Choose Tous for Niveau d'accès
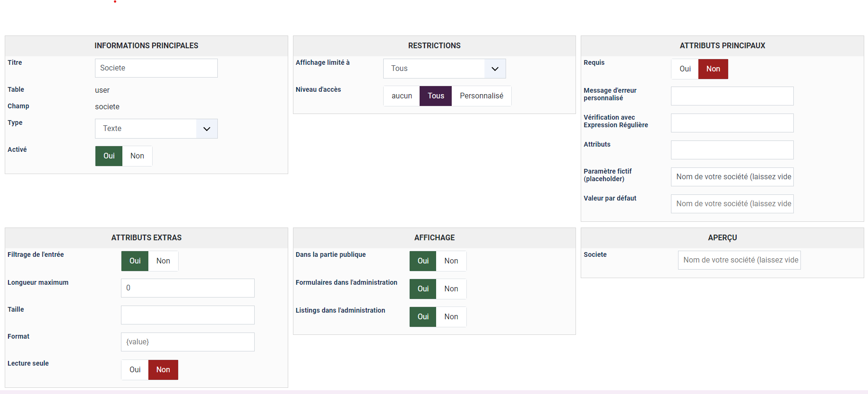The height and width of the screenshot is (394, 868). tap(436, 96)
